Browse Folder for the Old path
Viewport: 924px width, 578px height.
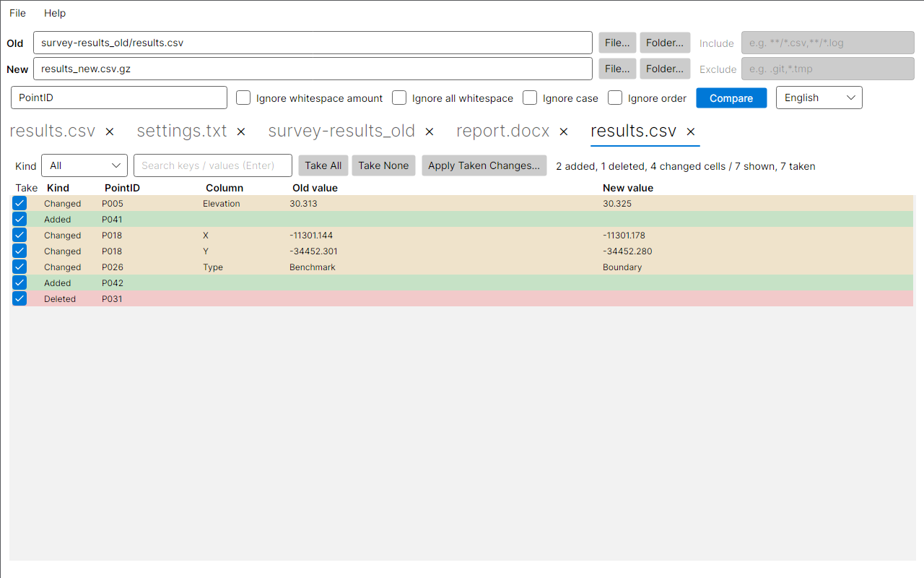point(665,43)
